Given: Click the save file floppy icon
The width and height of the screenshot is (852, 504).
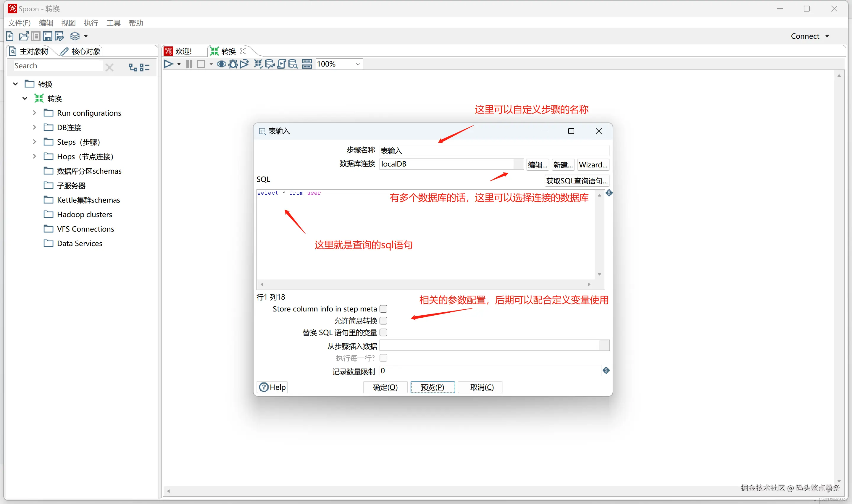Looking at the screenshot, I should [48, 36].
